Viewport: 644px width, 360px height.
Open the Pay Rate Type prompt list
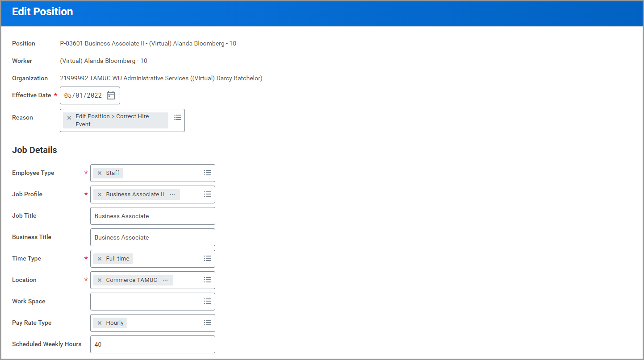point(208,323)
